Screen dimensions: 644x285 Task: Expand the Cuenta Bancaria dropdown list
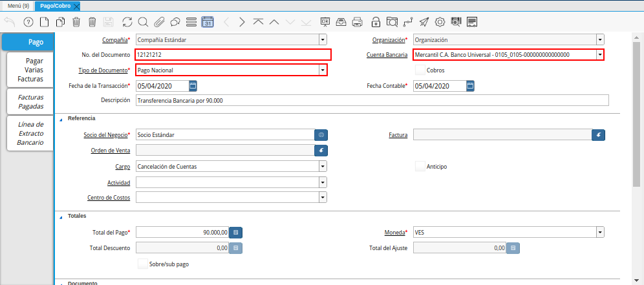tap(600, 55)
